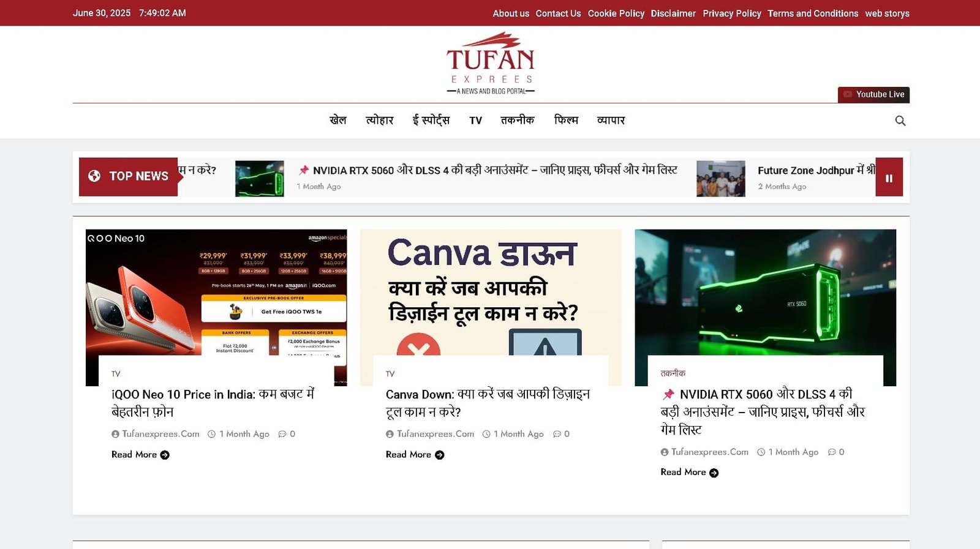Click the TOP NEWS globe icon
The width and height of the screenshot is (980, 549).
(94, 176)
